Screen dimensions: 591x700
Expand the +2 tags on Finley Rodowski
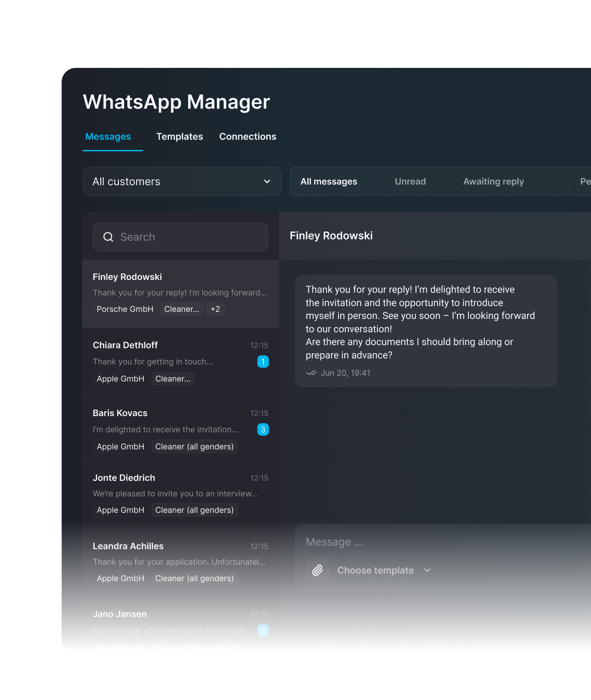coord(215,309)
